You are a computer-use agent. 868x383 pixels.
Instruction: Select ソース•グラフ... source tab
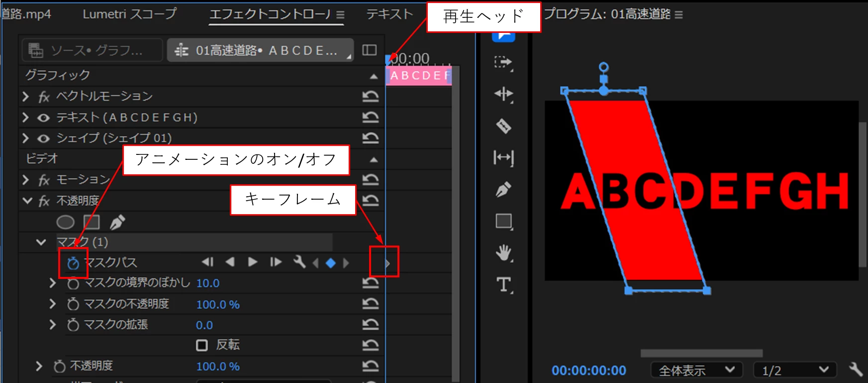(x=93, y=50)
